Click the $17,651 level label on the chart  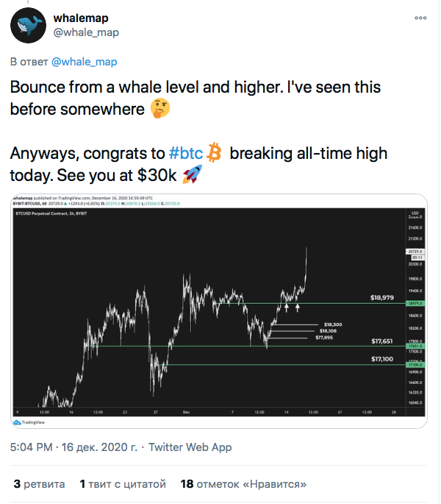(383, 340)
